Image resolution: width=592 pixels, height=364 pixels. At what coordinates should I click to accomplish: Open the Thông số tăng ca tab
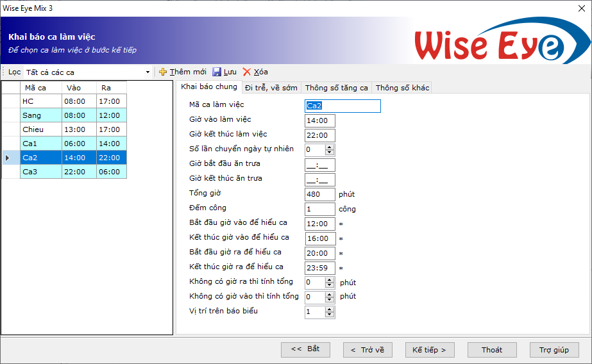(336, 88)
